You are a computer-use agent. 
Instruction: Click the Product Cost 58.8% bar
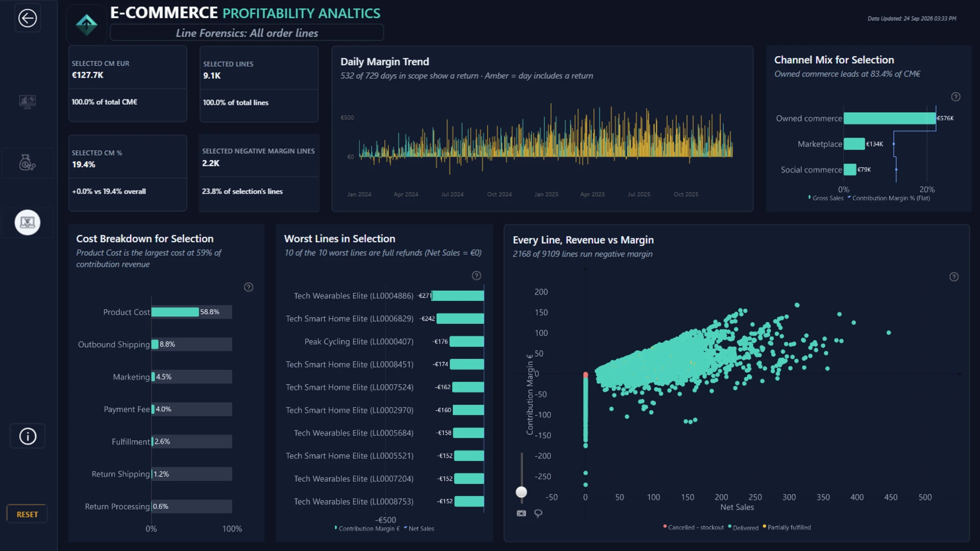click(175, 312)
